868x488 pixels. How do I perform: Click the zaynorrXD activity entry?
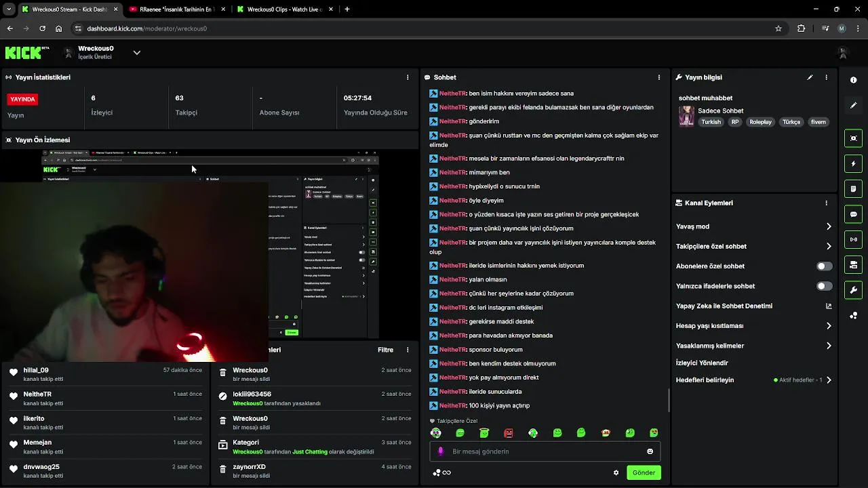point(314,471)
